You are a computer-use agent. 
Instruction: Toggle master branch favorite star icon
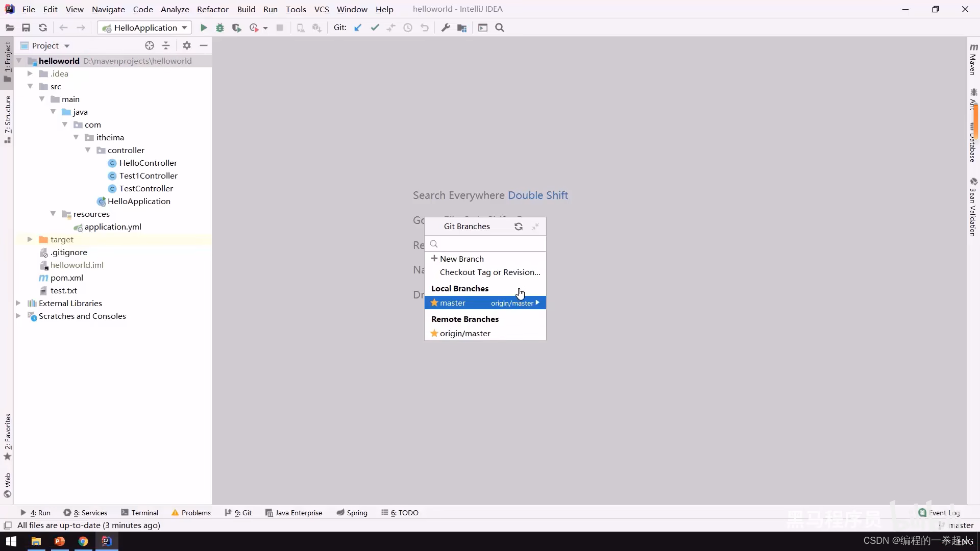coord(434,303)
